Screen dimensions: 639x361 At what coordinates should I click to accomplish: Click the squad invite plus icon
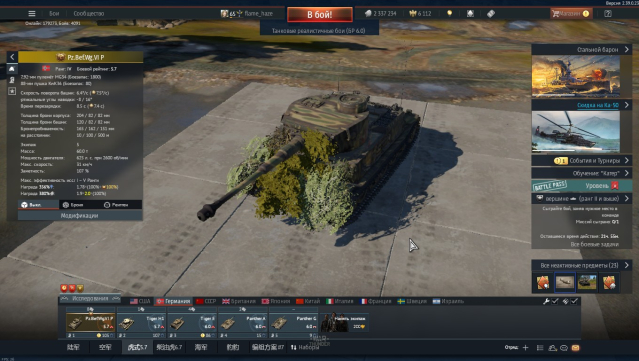(x=525, y=348)
